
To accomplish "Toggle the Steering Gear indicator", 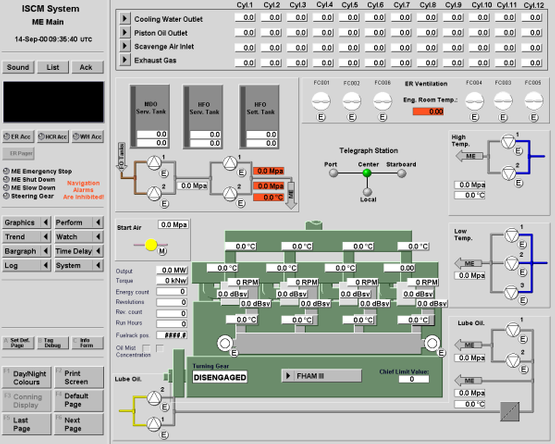I will (x=6, y=196).
